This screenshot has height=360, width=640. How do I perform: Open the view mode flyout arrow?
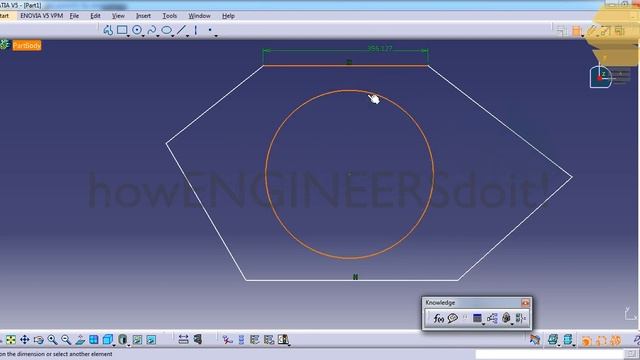click(x=129, y=345)
